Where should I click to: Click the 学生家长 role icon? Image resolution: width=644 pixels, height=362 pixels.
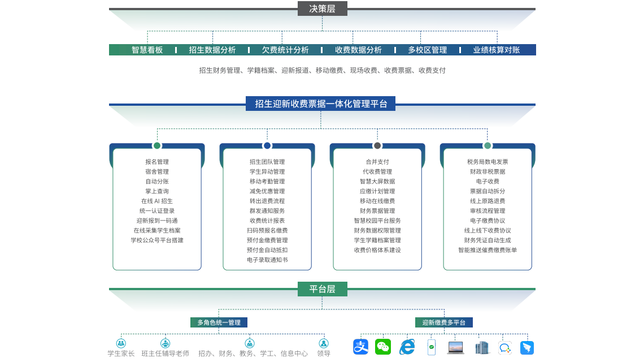click(x=121, y=343)
